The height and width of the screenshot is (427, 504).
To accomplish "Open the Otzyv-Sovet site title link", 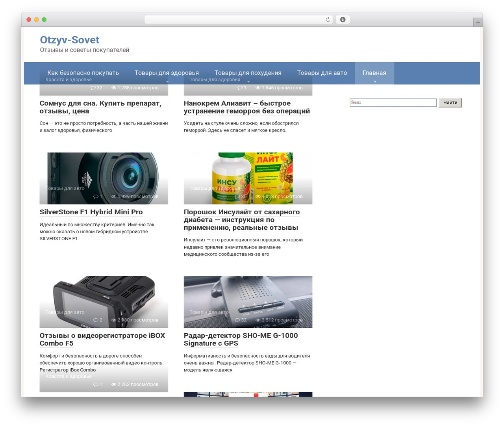I will point(70,40).
